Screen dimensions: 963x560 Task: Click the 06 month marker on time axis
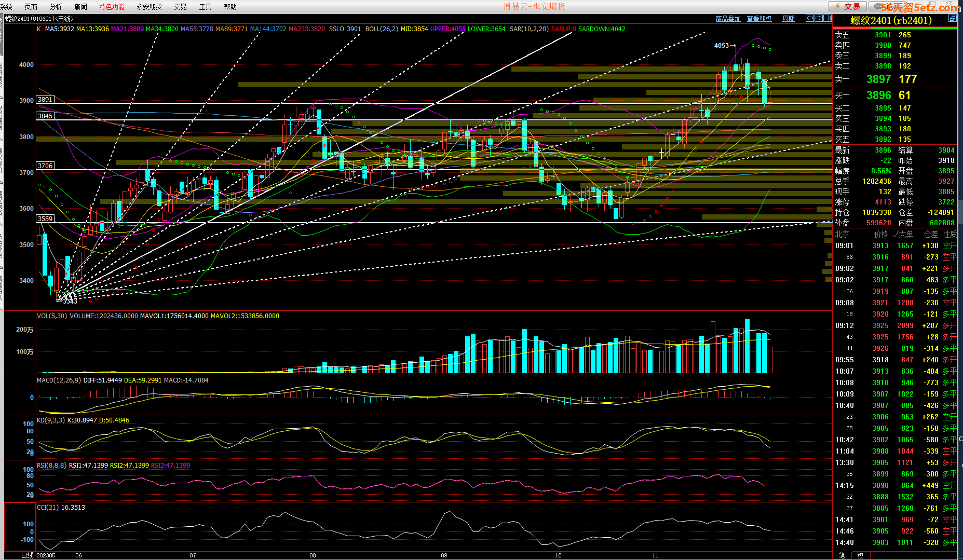coord(78,555)
